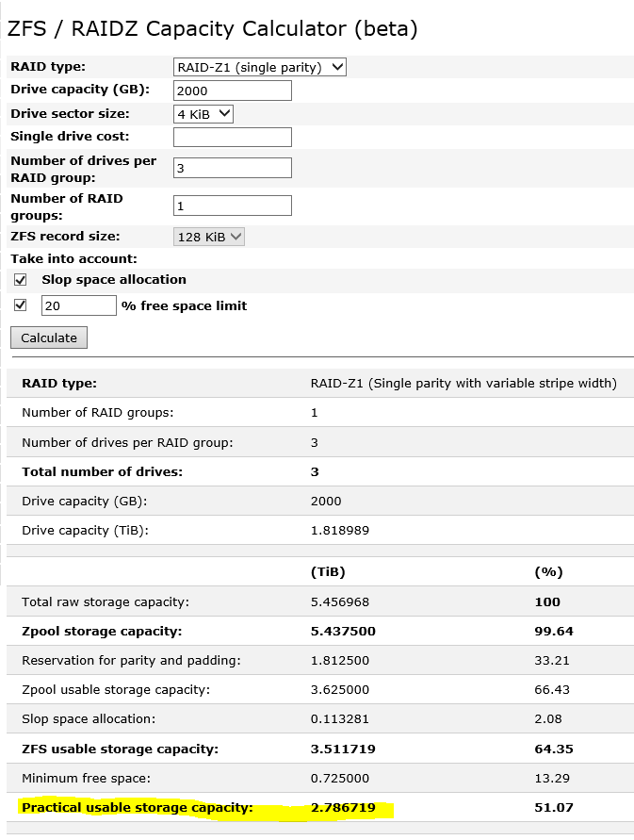Open the RAID type dropdown
The height and width of the screenshot is (840, 634).
tap(261, 67)
